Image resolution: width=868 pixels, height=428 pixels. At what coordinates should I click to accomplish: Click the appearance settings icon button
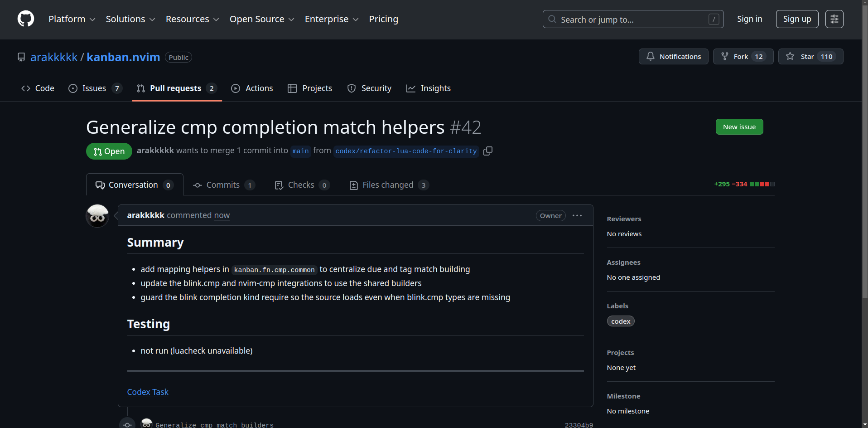coord(834,19)
